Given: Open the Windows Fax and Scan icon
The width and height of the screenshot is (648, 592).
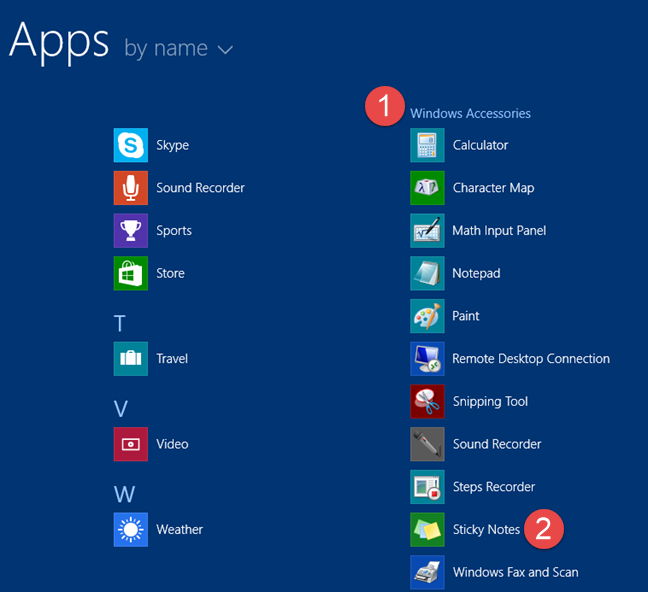Looking at the screenshot, I should 427,572.
